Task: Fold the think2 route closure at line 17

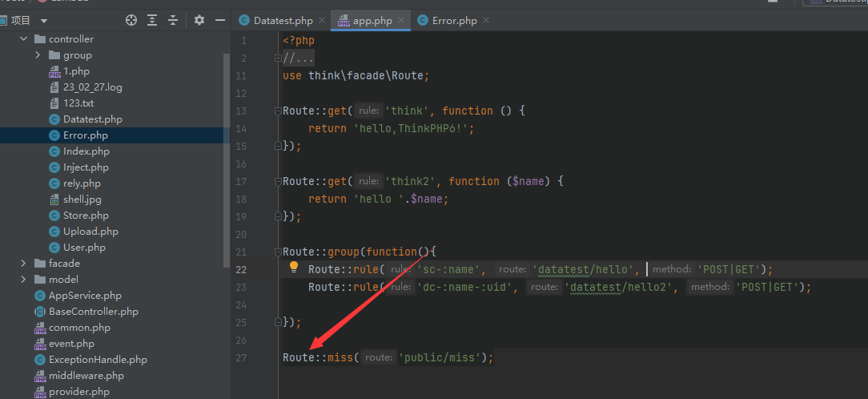Action: coord(278,181)
